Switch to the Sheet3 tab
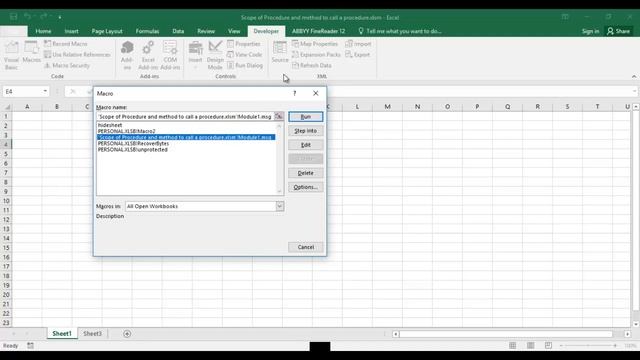 (92, 333)
